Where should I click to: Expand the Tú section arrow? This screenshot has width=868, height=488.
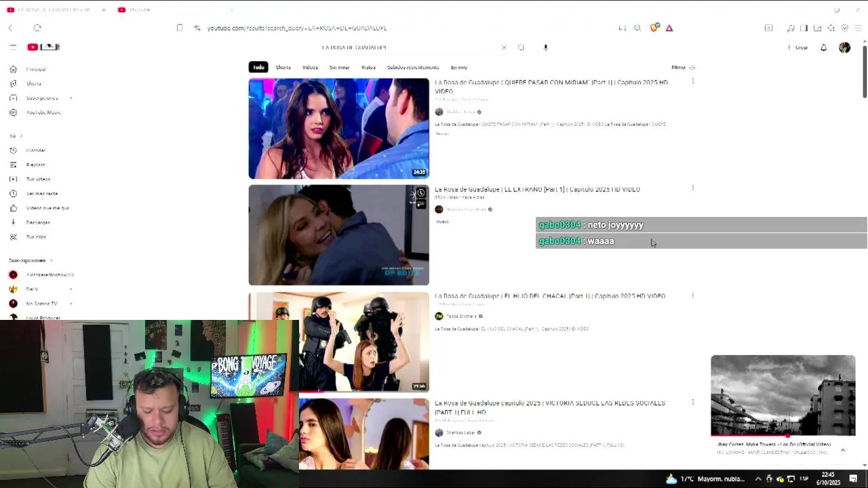[x=21, y=136]
